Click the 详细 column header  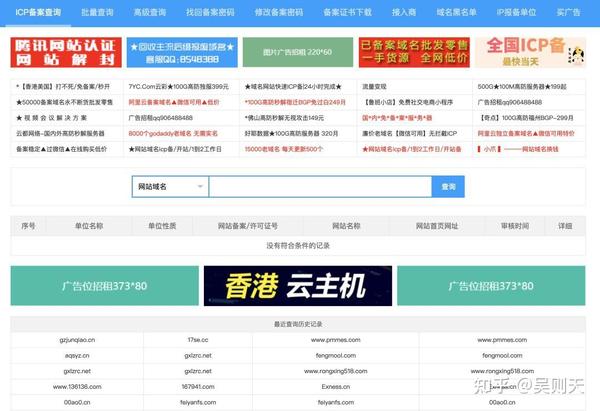coord(565,226)
